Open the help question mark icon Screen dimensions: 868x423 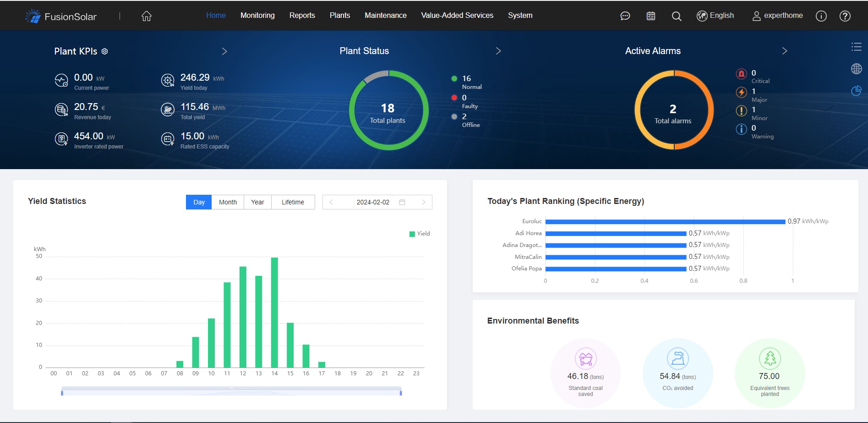coord(845,16)
